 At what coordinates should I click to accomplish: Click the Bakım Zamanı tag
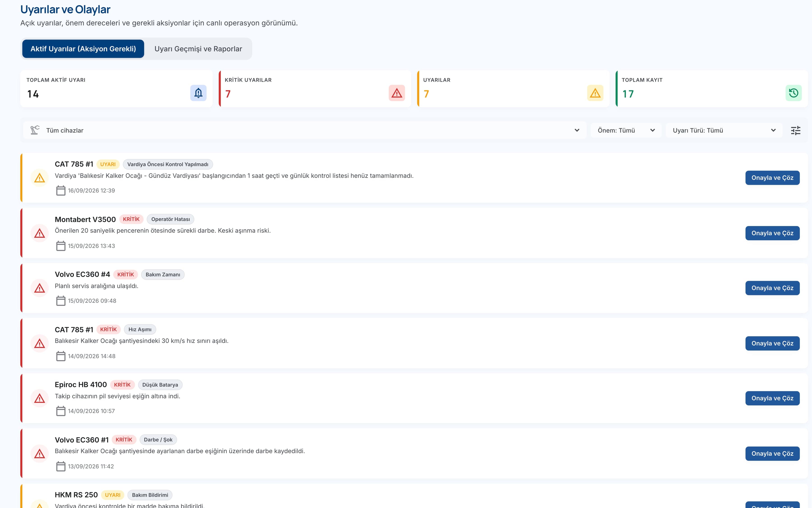pos(163,275)
